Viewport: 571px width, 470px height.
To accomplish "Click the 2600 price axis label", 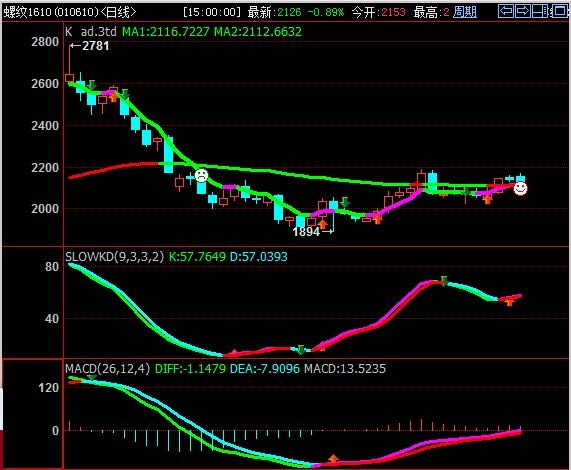I will [x=45, y=84].
